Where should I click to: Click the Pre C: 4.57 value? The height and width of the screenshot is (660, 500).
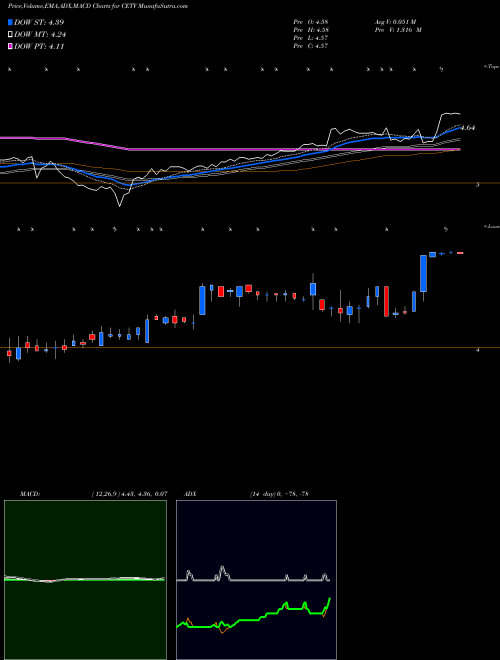pos(311,46)
